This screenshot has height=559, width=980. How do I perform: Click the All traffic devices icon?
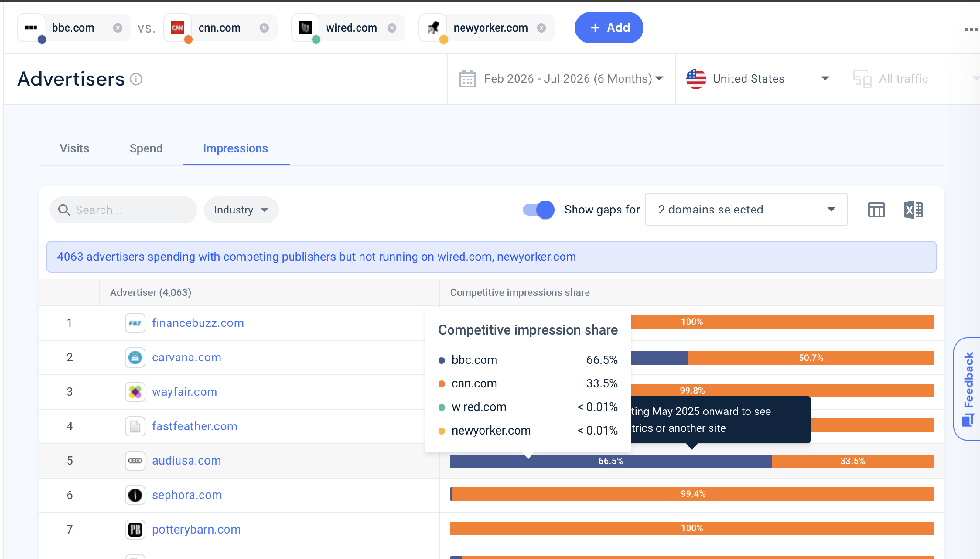(862, 78)
